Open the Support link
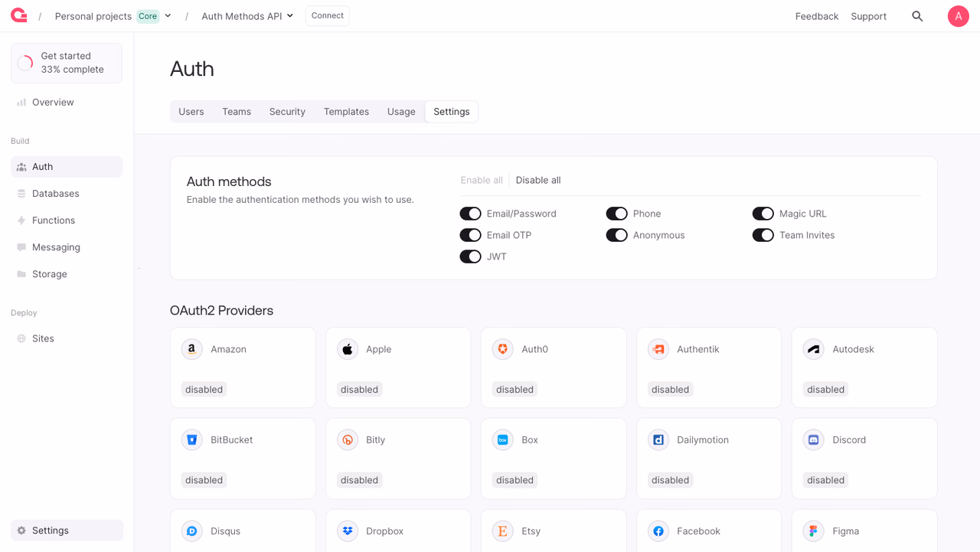Image resolution: width=980 pixels, height=552 pixels. point(869,16)
